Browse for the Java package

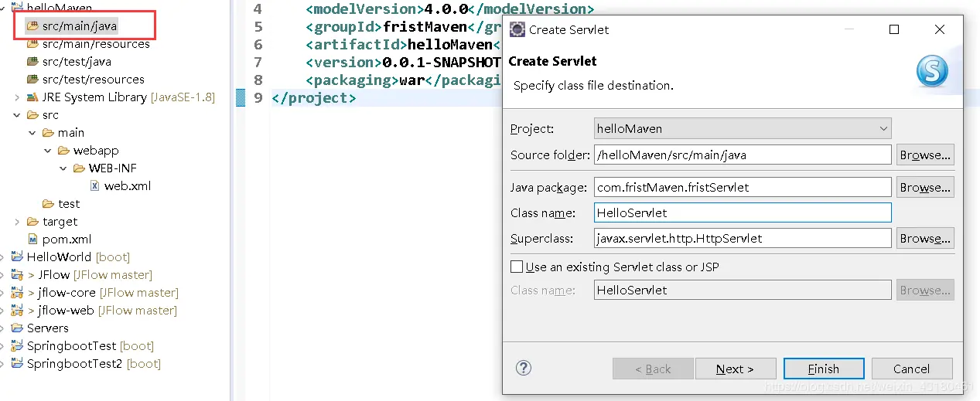coord(925,187)
